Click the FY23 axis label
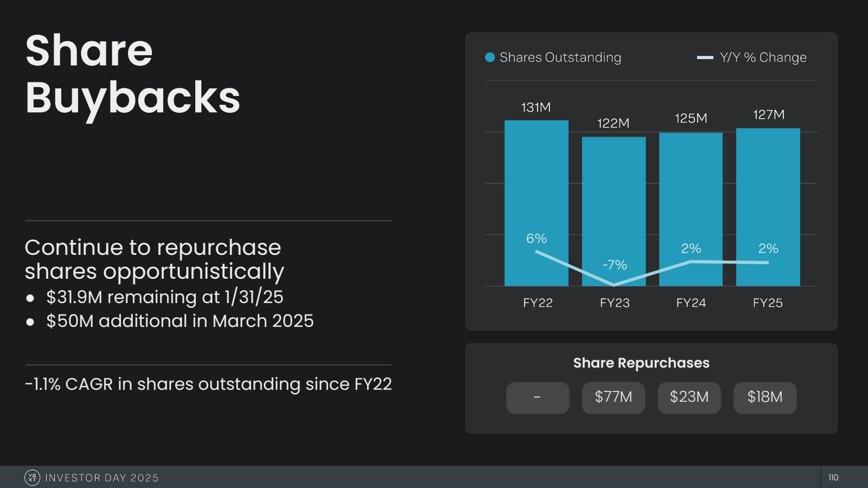Viewport: 868px width, 488px height. (615, 303)
